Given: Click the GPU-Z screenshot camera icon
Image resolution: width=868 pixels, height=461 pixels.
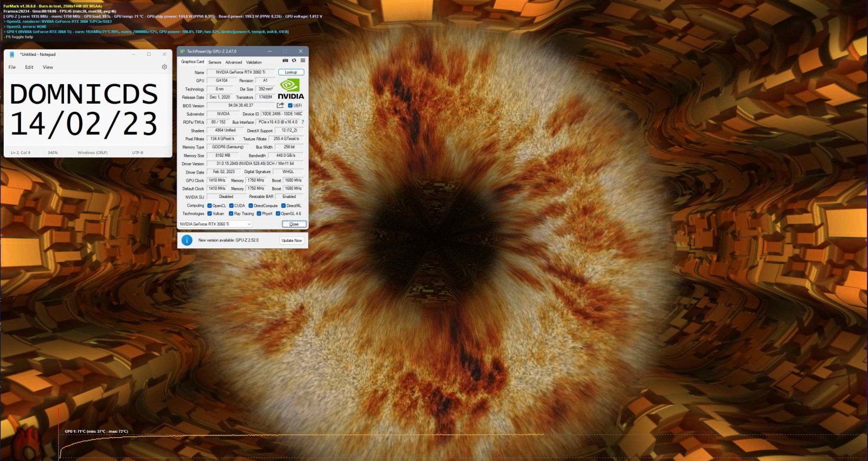Looking at the screenshot, I should tap(285, 61).
